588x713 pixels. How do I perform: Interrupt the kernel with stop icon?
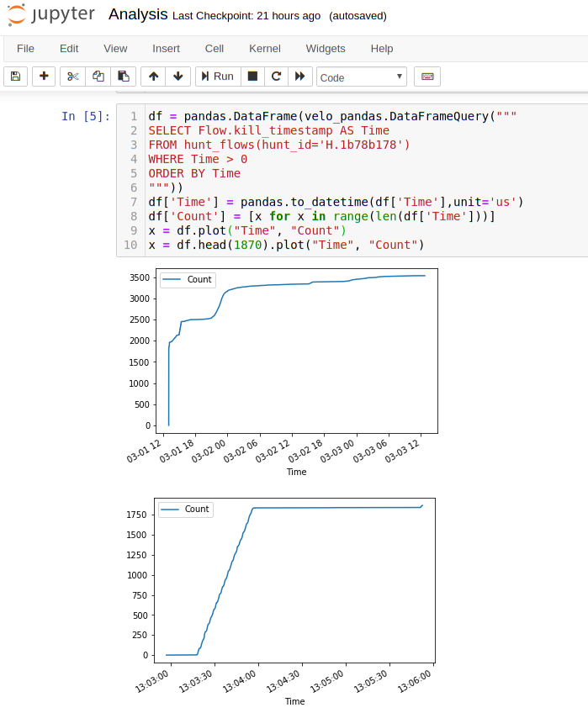coord(252,77)
